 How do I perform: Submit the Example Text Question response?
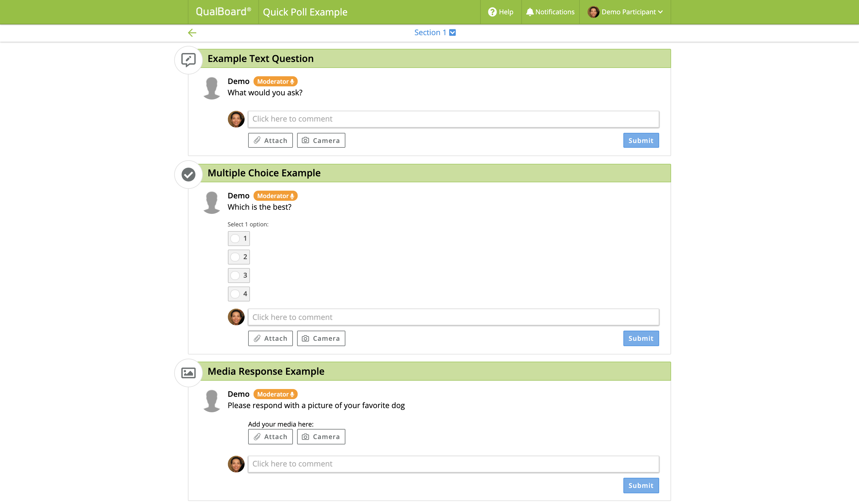(x=641, y=140)
